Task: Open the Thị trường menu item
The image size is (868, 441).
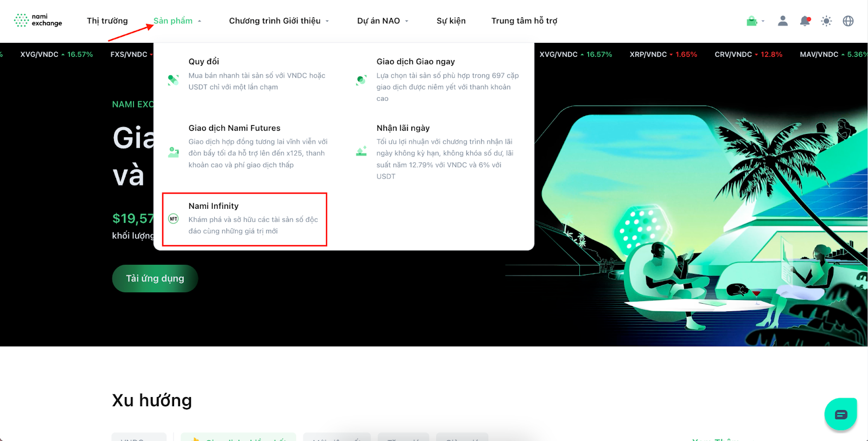Action: click(107, 21)
